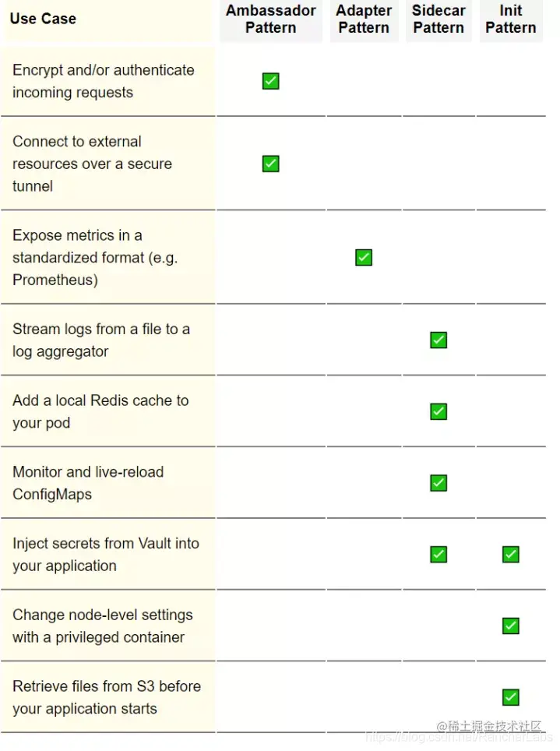This screenshot has width=560, height=751.
Task: Click the Init checkmark for S3 files row
Action: tap(511, 697)
